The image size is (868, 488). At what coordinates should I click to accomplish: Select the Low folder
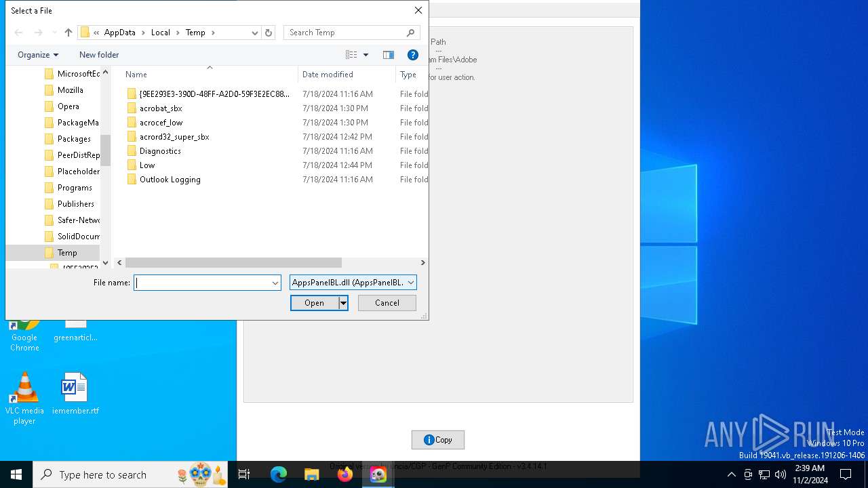point(147,165)
